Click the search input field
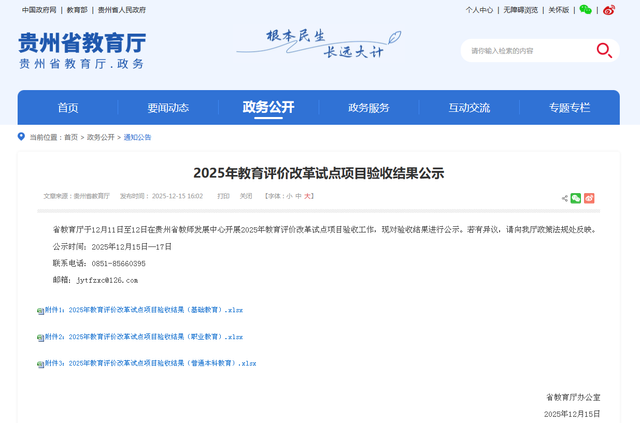 pyautogui.click(x=525, y=50)
